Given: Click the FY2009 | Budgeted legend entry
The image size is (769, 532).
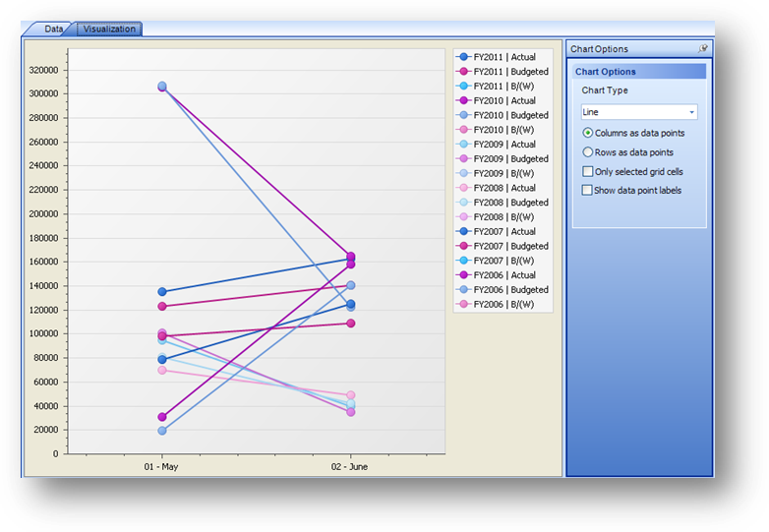Looking at the screenshot, I should pos(503,159).
